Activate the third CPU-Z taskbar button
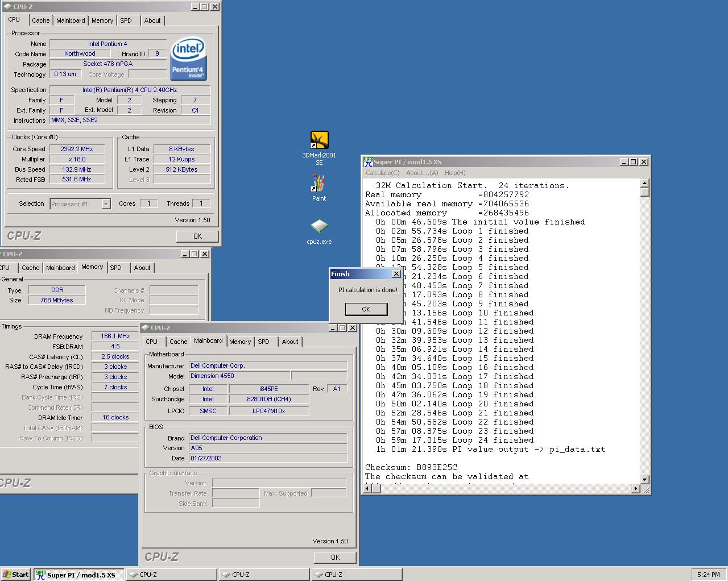The width and height of the screenshot is (728, 582). 357,575
